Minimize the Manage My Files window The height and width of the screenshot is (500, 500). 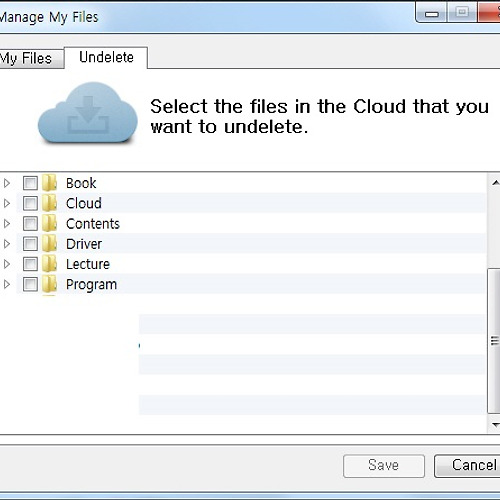click(x=431, y=13)
